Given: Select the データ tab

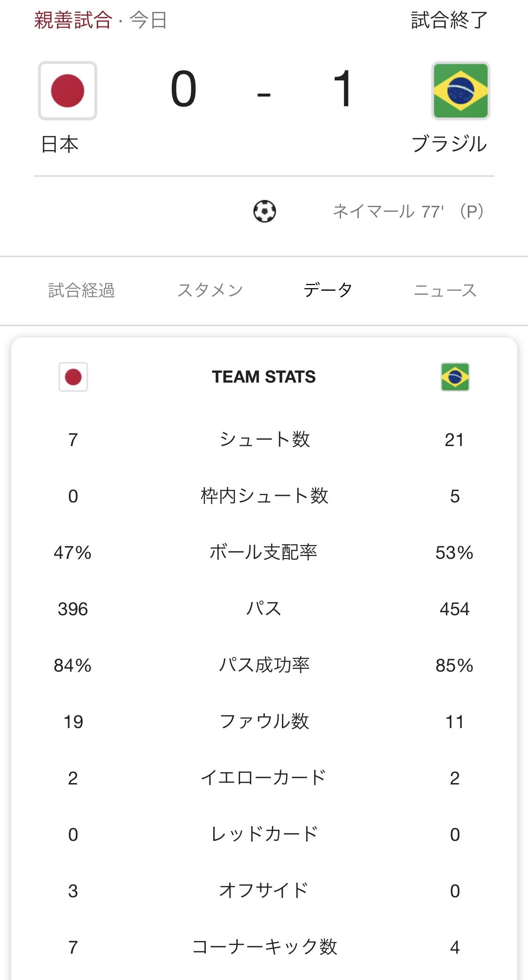Looking at the screenshot, I should (327, 290).
